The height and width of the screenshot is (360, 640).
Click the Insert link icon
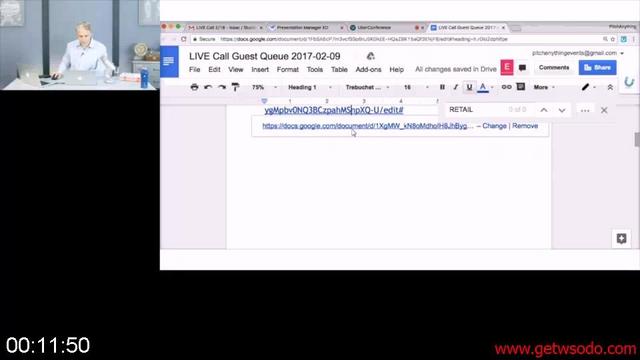coord(506,87)
